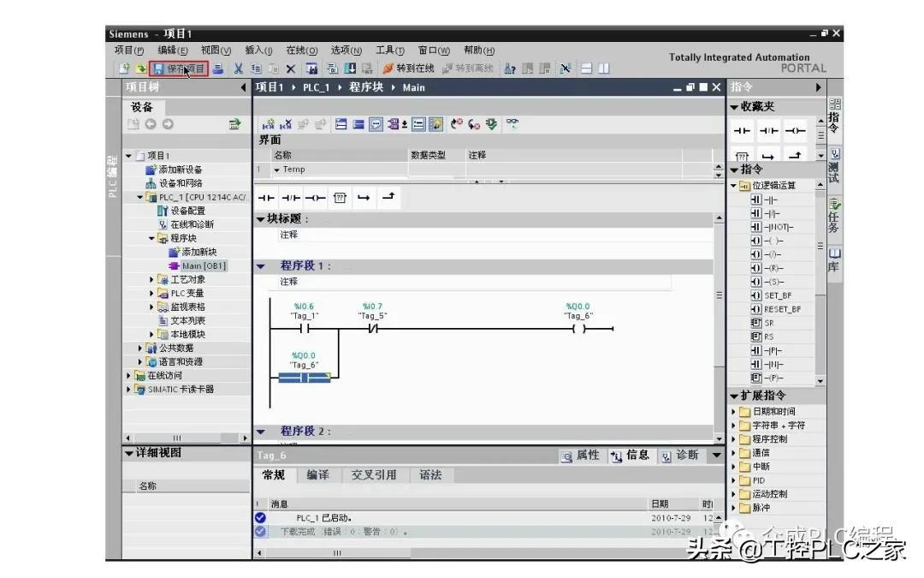This screenshot has height=578, width=924.
Task: Insert an output coil from the editor favorites bar
Action: click(x=316, y=198)
